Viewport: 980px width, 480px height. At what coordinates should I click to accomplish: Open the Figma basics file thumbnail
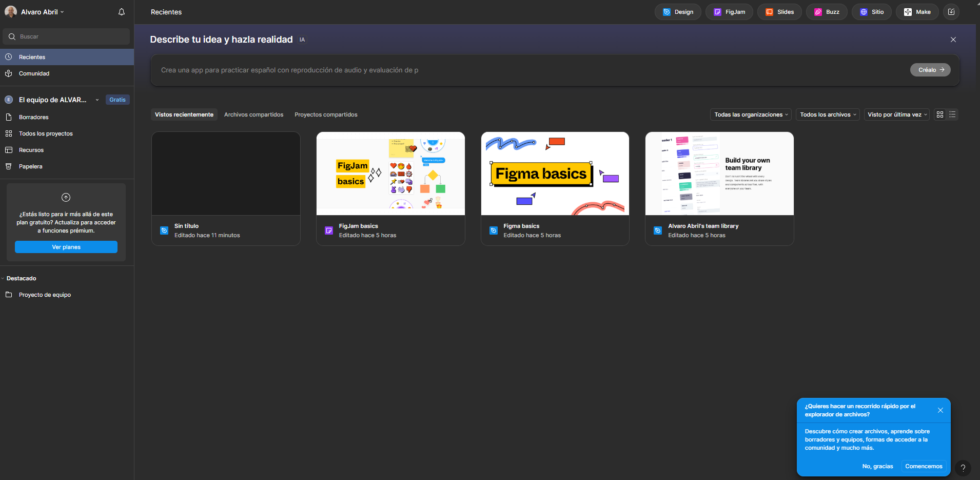tap(555, 174)
